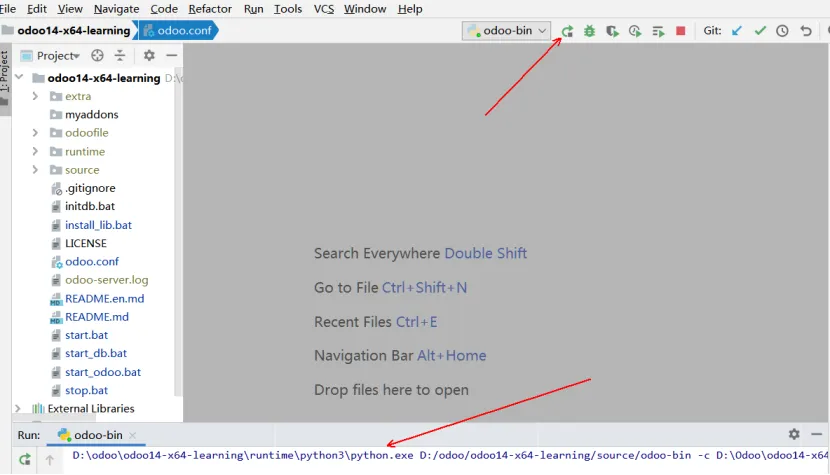830x475 pixels.
Task: Open the Help menu
Action: 410,9
